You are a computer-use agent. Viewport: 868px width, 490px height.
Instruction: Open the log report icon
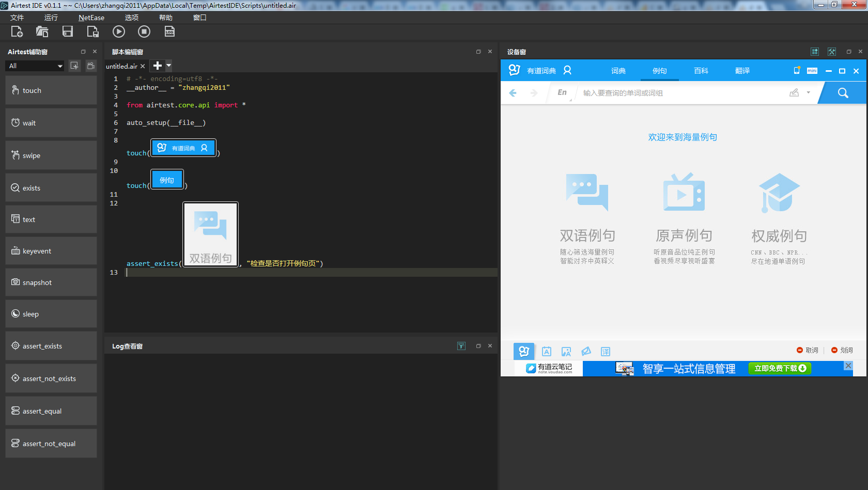tap(169, 31)
